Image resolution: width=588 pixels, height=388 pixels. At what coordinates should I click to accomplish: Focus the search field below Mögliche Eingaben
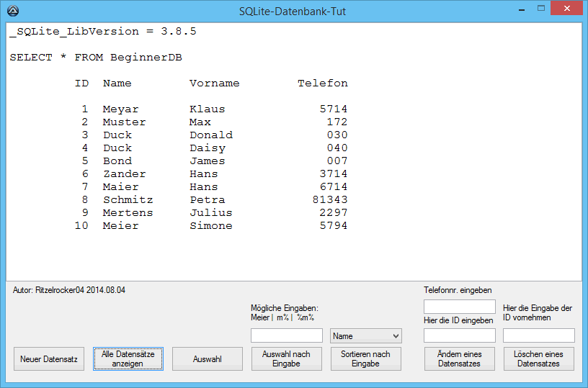click(286, 336)
